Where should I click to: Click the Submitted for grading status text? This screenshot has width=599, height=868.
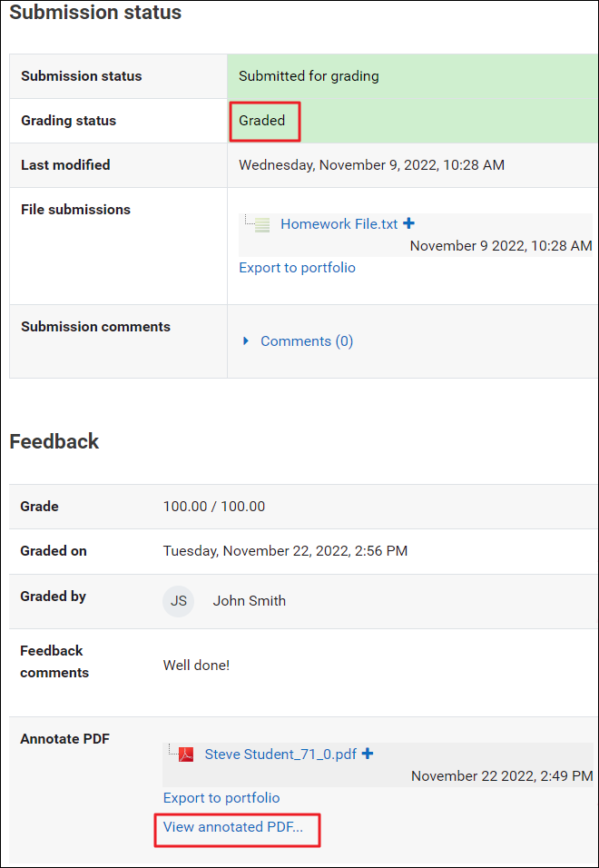(309, 76)
